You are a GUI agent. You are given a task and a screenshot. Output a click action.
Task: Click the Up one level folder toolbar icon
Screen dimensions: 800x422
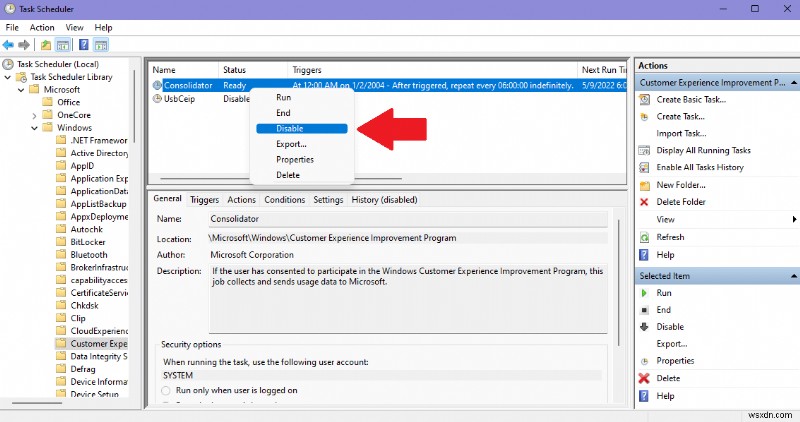click(x=46, y=45)
